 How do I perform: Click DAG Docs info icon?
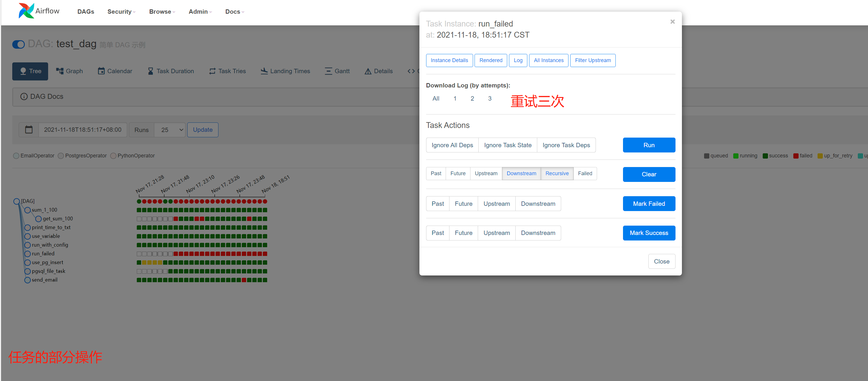point(24,97)
